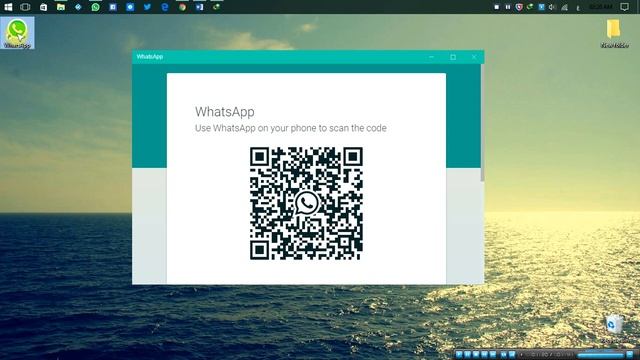Maximize the WhatsApp window
The image size is (640, 360).
(453, 57)
